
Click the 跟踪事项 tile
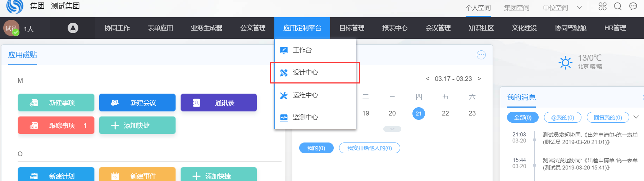[x=56, y=126]
